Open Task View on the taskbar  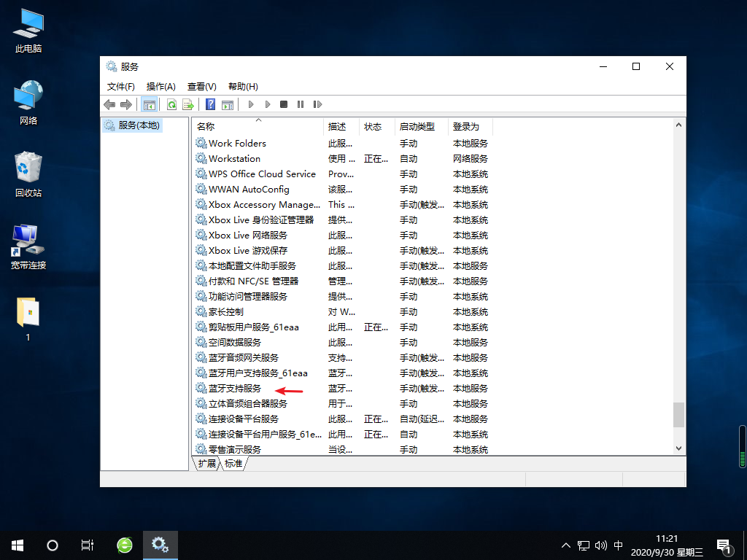tap(88, 545)
